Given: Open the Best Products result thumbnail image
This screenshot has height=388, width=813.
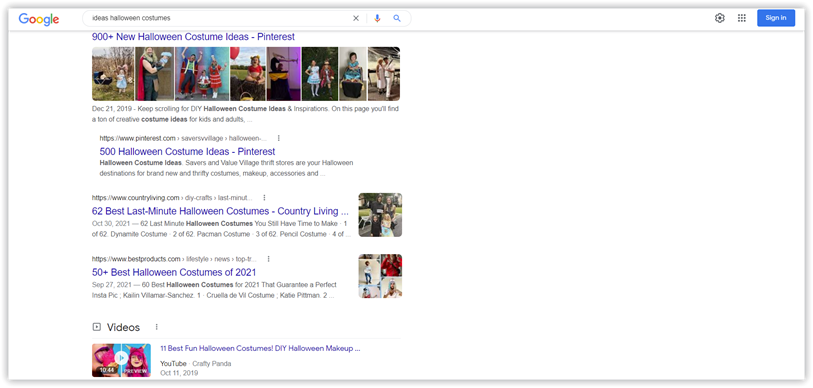Looking at the screenshot, I should tap(380, 276).
